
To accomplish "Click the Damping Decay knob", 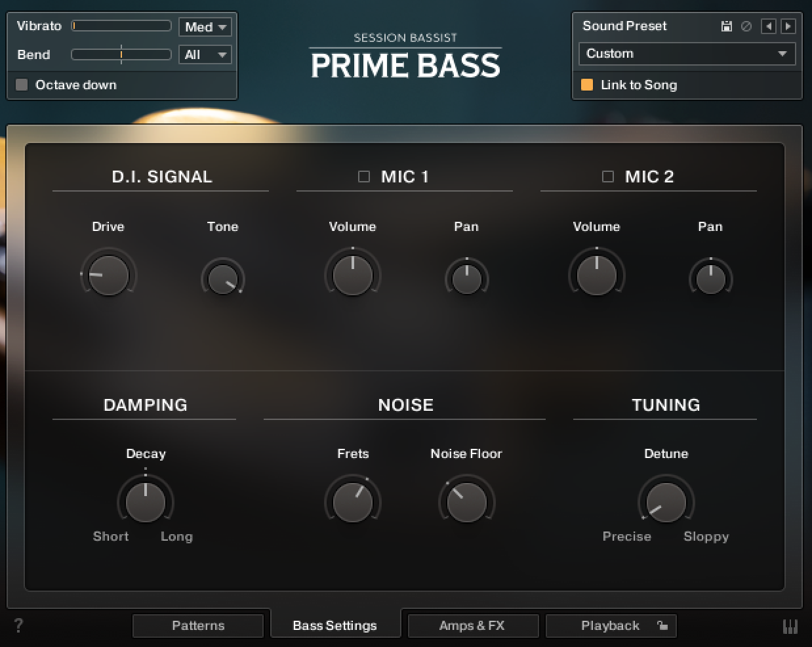I will [146, 502].
